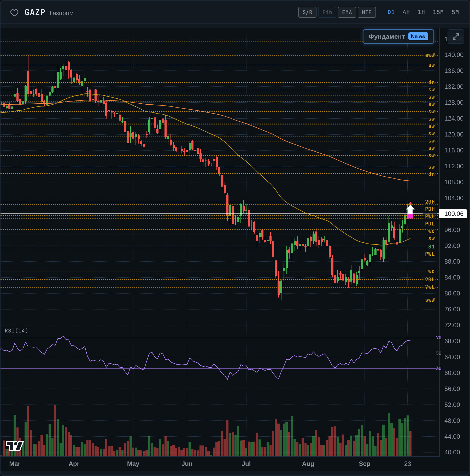This screenshot has width=470, height=476.
Task: Toggle the Fib overlay
Action: click(x=327, y=12)
